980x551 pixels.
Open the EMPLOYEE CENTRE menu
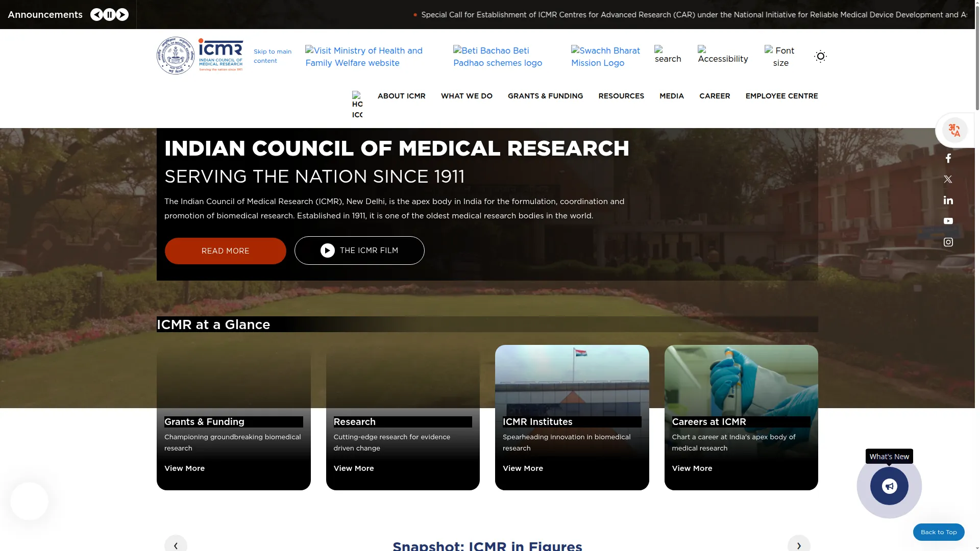point(781,96)
